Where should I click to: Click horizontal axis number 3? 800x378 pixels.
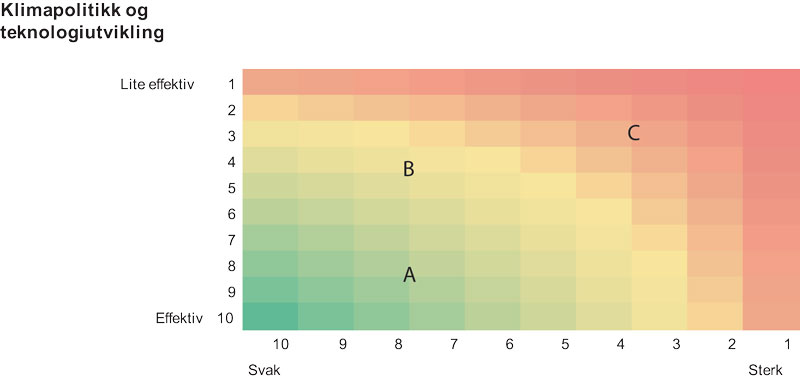(676, 344)
